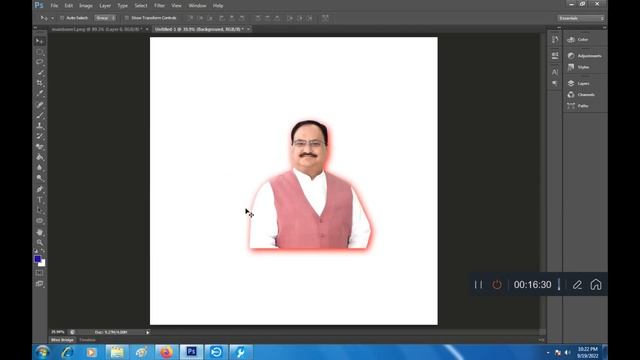Screen dimensions: 640x360
Task: Change the screen mode
Action: click(x=40, y=284)
